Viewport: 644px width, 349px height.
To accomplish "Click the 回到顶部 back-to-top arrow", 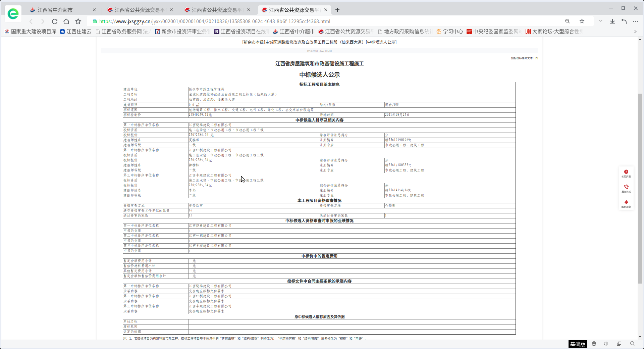I will click(626, 203).
